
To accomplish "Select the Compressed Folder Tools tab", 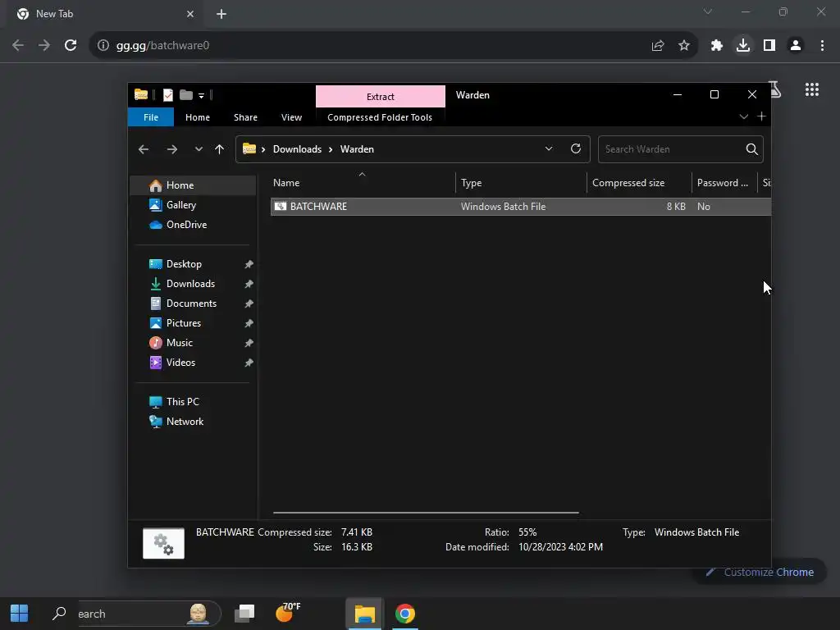I will (x=379, y=117).
